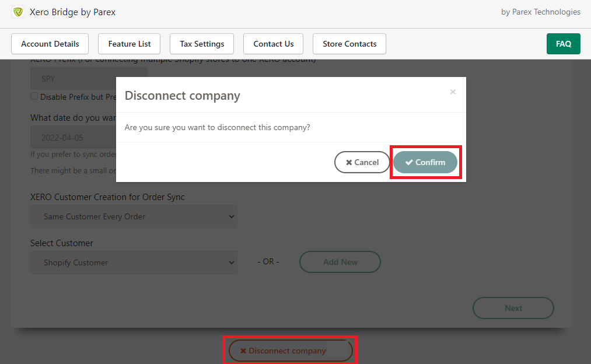Open the Account Details tab
591x364 pixels.
coord(50,44)
